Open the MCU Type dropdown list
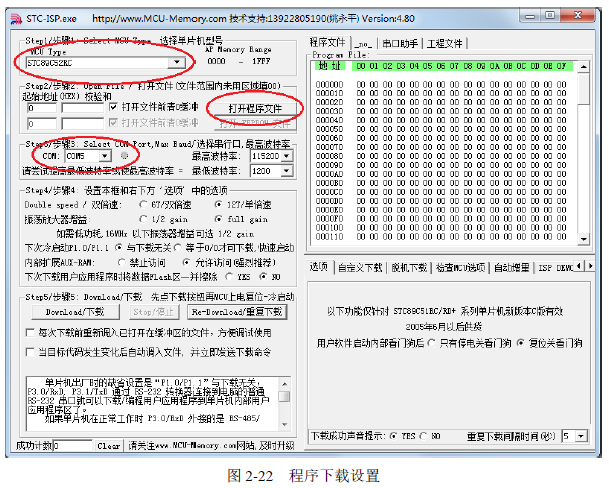 [177, 62]
